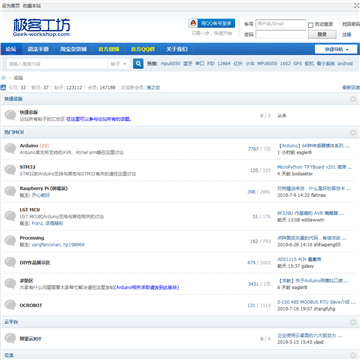The width and height of the screenshot is (360, 360).
Task: Click the mpu6050 hot search keyword
Action: click(170, 63)
